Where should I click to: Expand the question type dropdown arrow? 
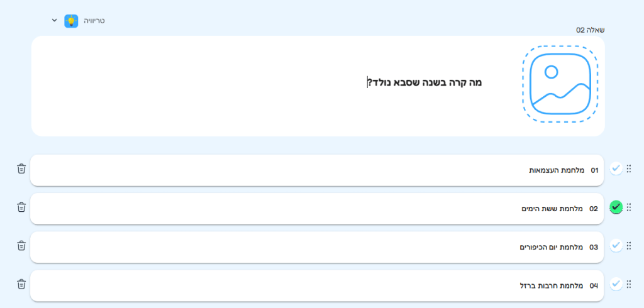55,21
